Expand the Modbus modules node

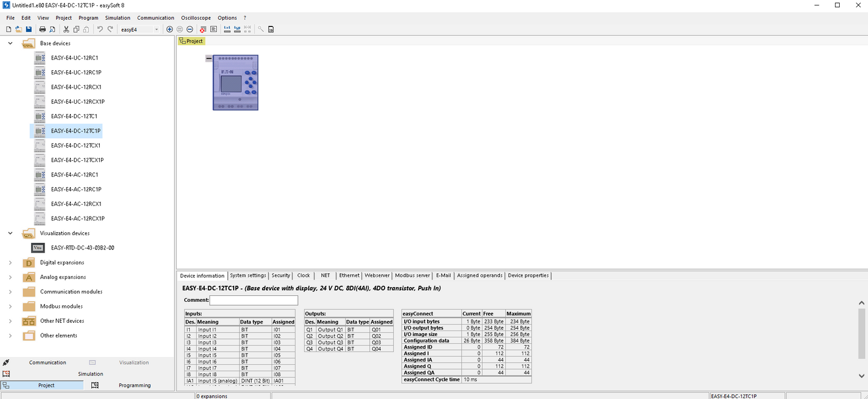click(10, 306)
